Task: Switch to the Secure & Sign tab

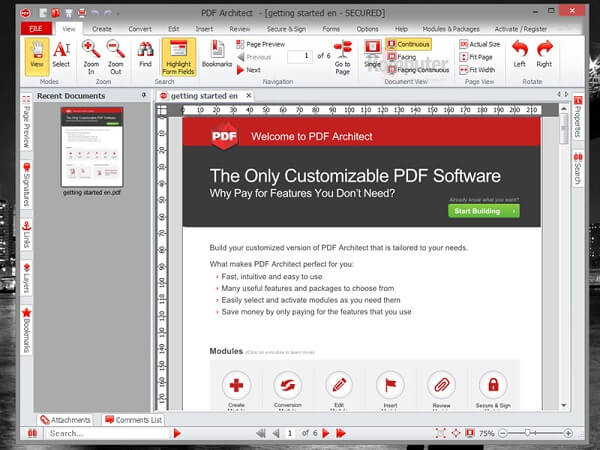Action: [286, 29]
